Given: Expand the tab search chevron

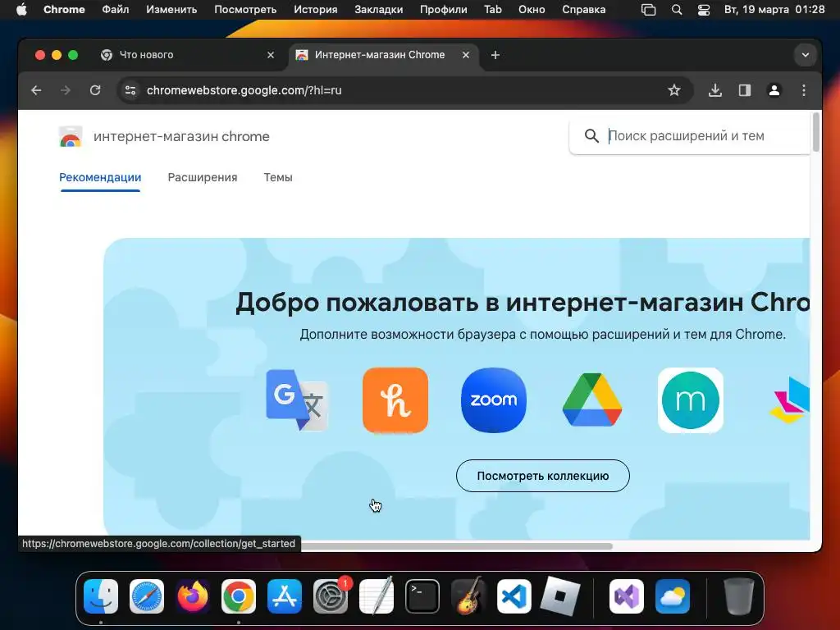Looking at the screenshot, I should coord(806,55).
